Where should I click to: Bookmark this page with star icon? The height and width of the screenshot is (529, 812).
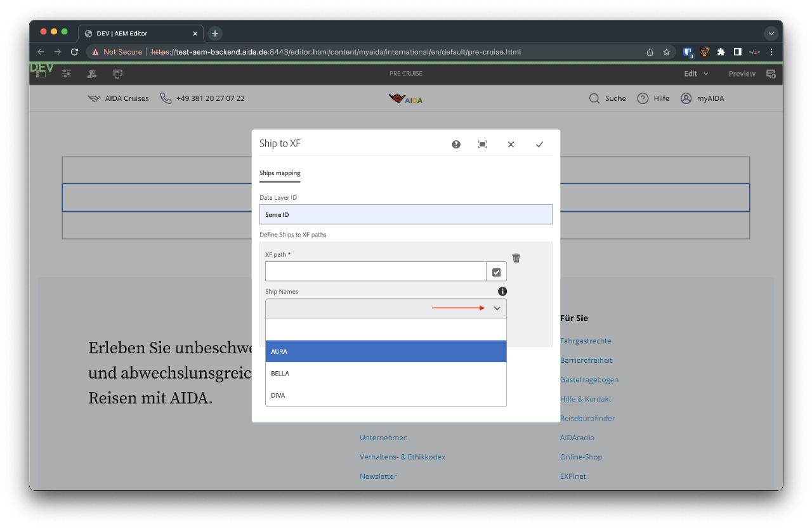click(x=667, y=52)
